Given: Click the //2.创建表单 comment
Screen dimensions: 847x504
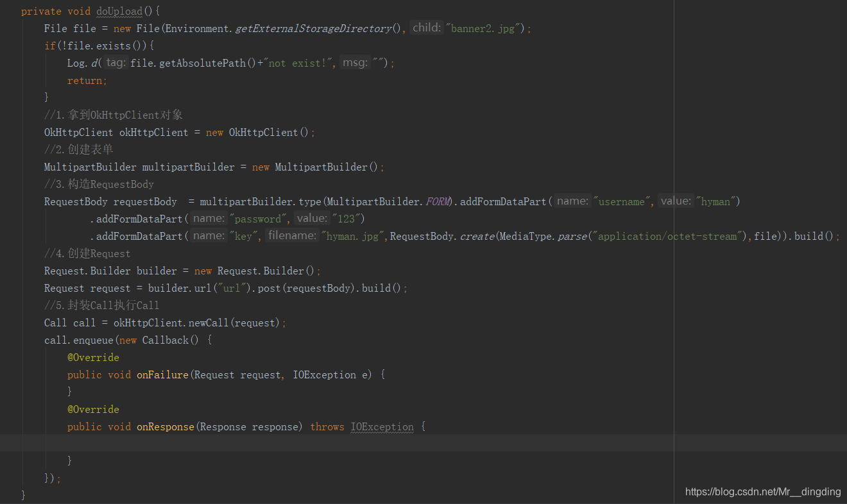Looking at the screenshot, I should tap(79, 150).
